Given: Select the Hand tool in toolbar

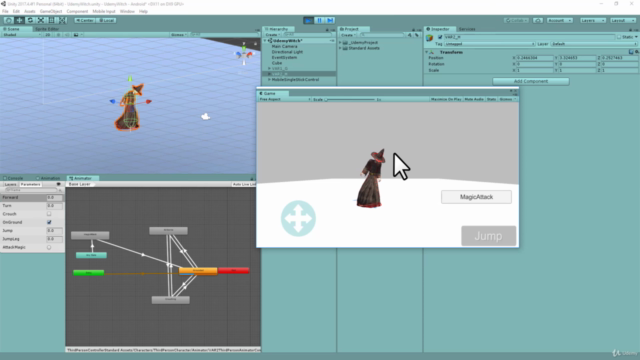Looking at the screenshot, I should coord(8,20).
